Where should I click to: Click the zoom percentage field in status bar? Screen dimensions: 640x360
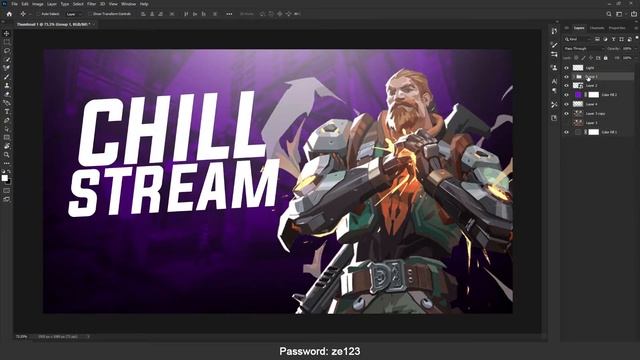click(21, 337)
